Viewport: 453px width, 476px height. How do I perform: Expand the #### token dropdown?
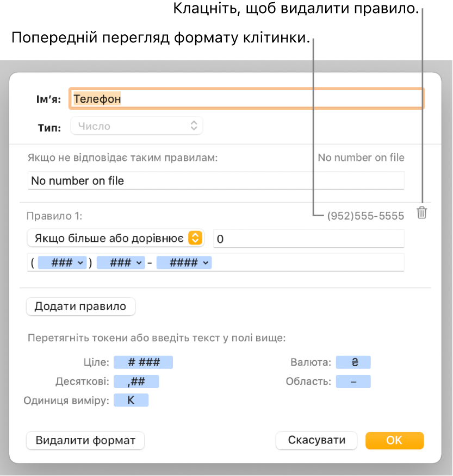184,262
